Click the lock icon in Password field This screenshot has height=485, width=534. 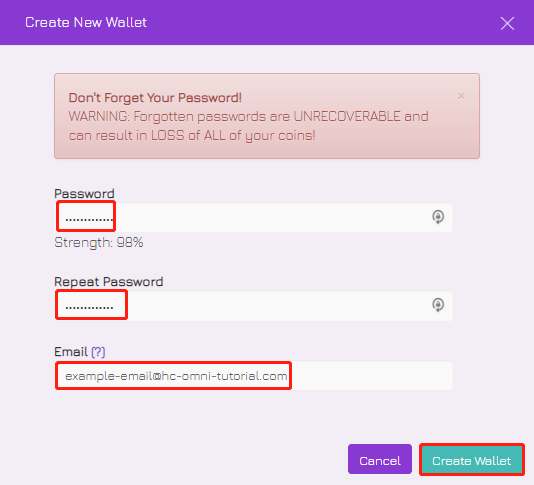coord(438,217)
